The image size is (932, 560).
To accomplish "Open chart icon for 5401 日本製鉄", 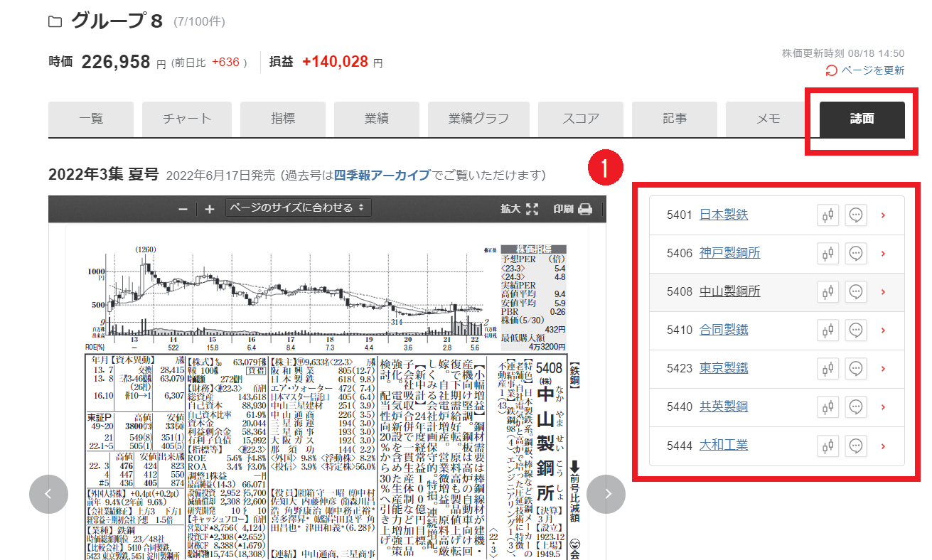I will click(827, 215).
